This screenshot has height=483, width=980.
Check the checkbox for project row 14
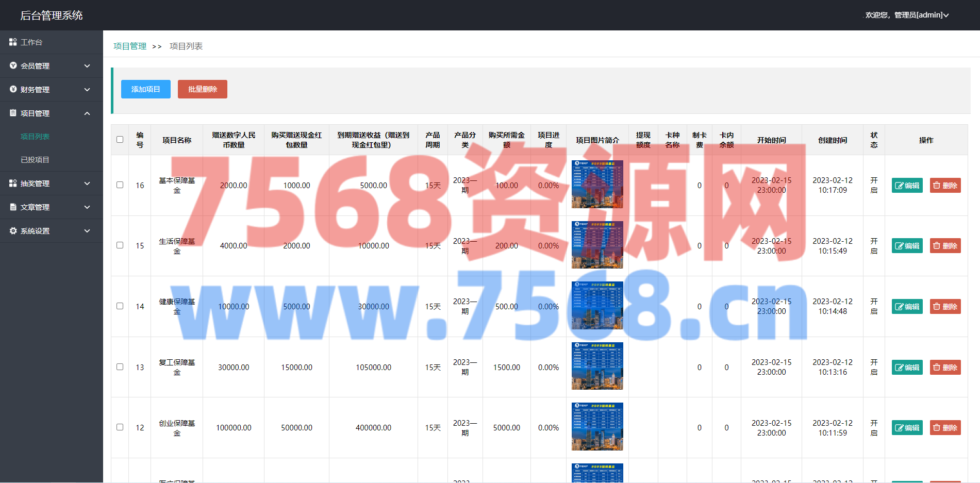click(120, 306)
